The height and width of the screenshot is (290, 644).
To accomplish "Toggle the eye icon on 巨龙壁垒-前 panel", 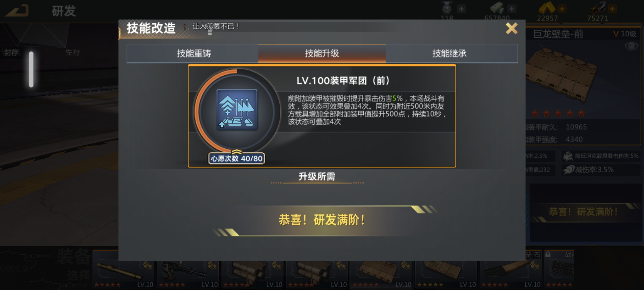I will [x=631, y=46].
